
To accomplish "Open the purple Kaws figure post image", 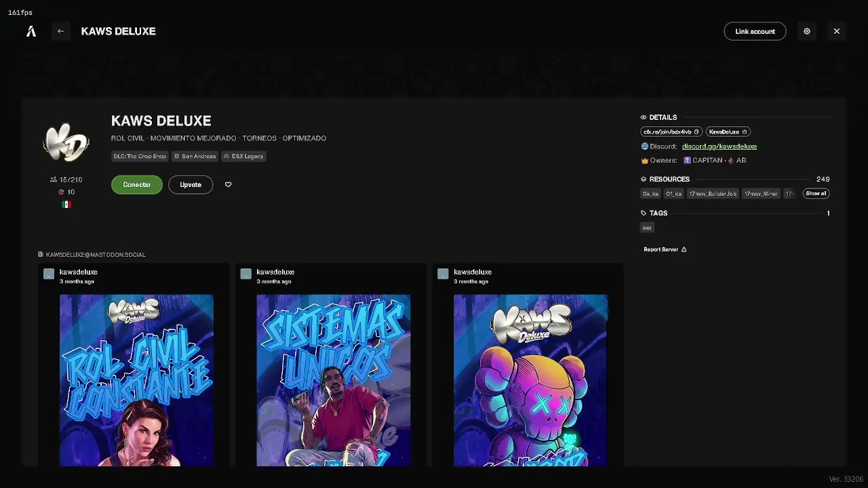I will 530,380.
